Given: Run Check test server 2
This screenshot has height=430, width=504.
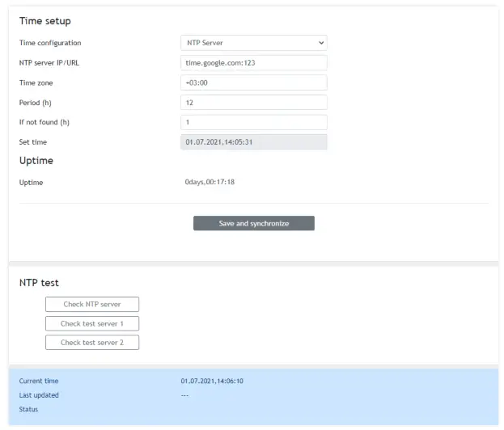Looking at the screenshot, I should tap(92, 343).
